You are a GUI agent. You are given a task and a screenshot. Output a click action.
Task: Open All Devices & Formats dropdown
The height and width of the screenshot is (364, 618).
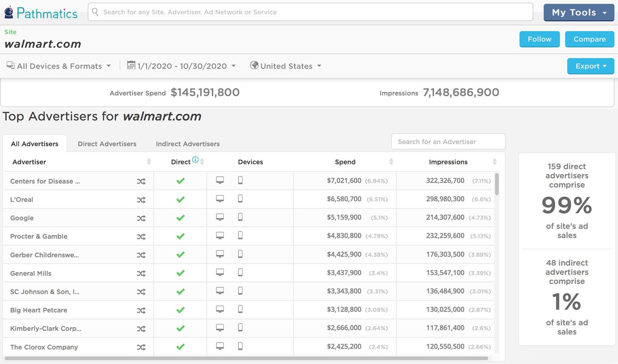coord(59,66)
